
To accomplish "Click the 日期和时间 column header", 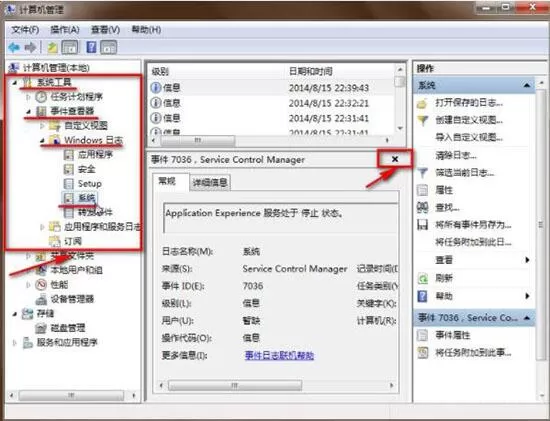I will point(340,72).
